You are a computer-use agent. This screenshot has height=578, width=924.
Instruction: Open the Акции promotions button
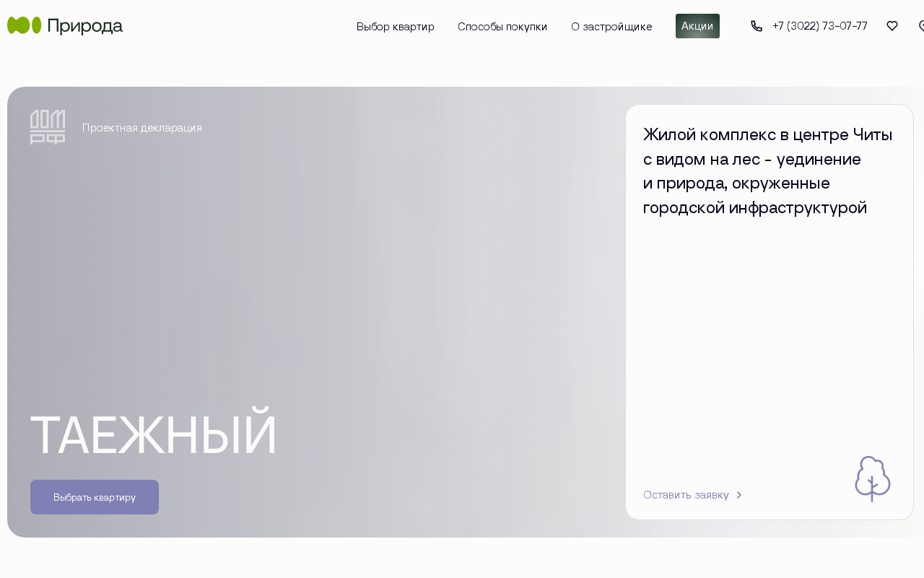coord(697,26)
